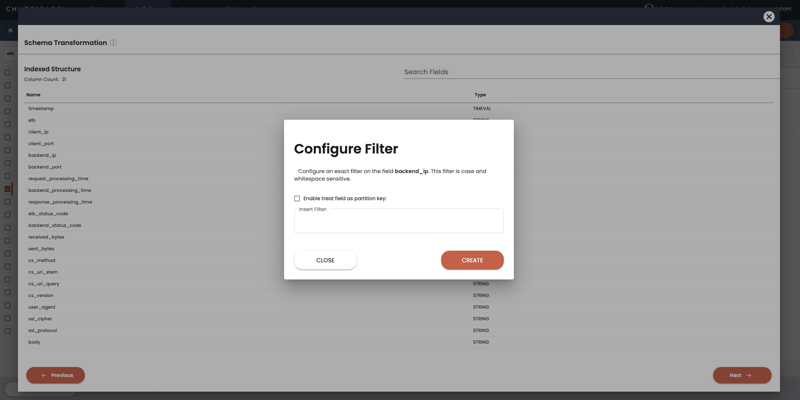Enable treat field as partition key checkbox

click(x=297, y=198)
